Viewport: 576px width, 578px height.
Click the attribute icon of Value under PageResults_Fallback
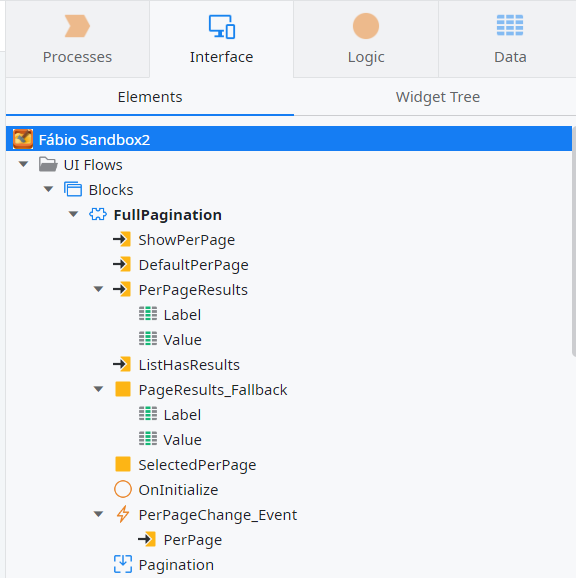coord(148,439)
